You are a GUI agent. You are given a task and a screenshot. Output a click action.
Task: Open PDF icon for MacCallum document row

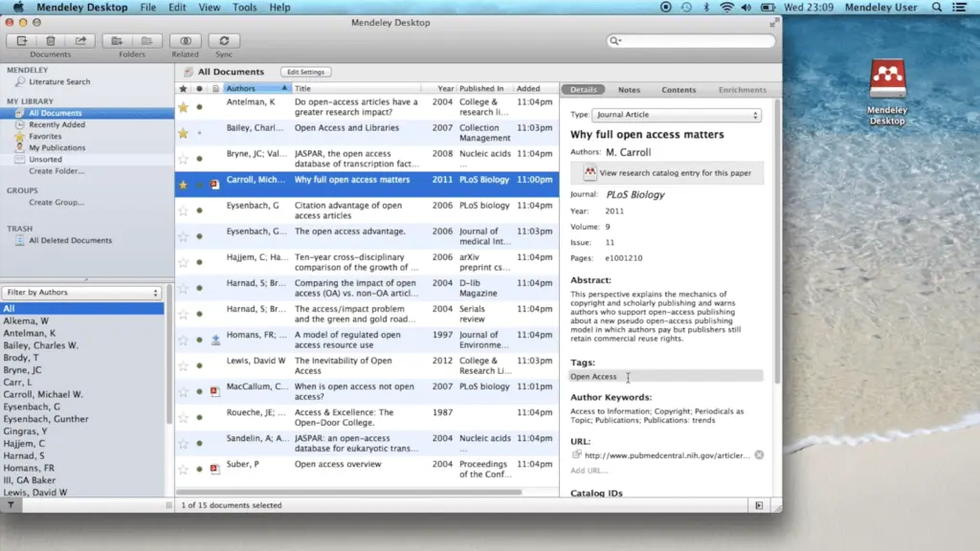click(215, 391)
